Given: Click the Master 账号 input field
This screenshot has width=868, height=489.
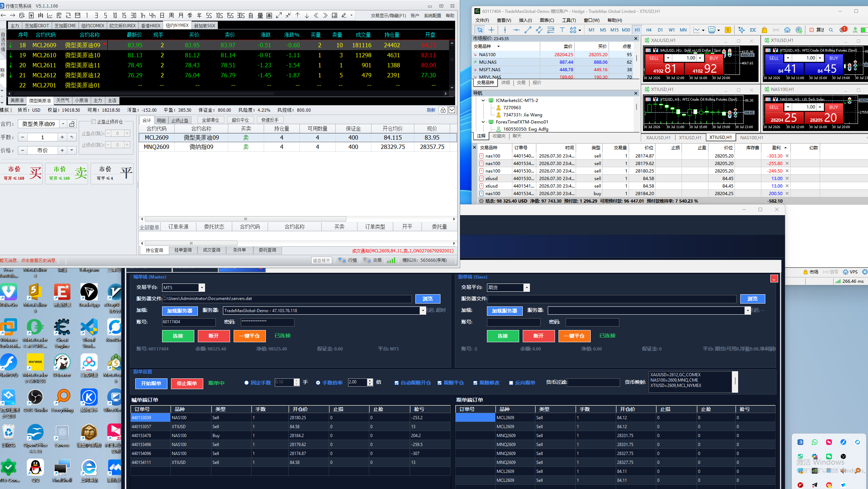Looking at the screenshot, I should coord(189,322).
